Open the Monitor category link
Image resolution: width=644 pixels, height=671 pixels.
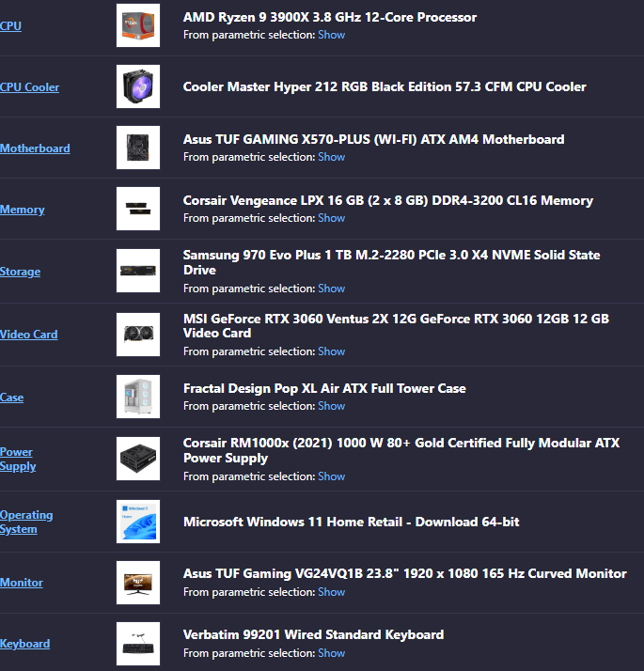tap(22, 583)
